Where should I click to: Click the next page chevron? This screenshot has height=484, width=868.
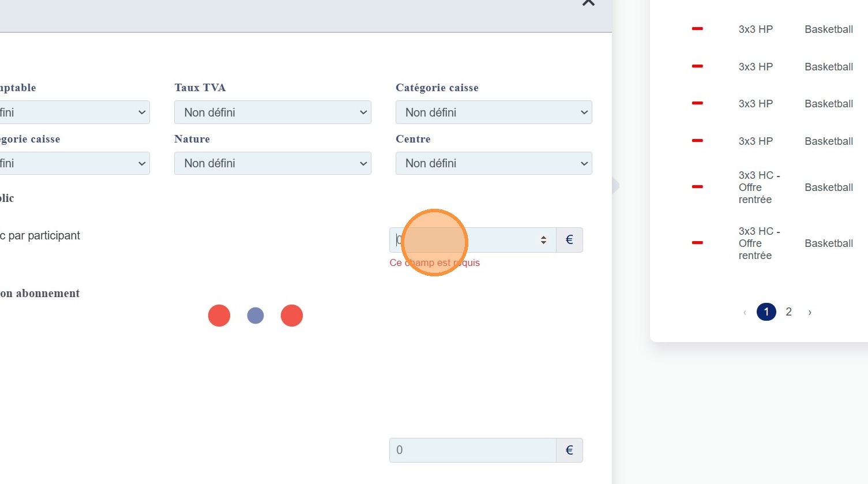point(810,312)
